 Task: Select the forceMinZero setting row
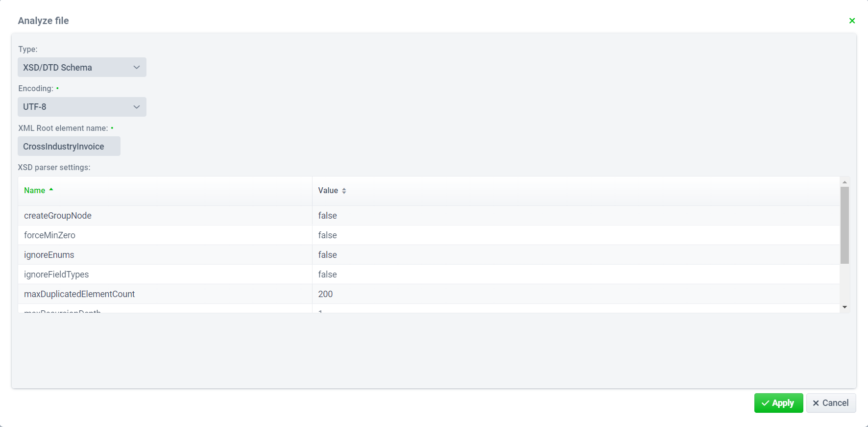pos(49,235)
